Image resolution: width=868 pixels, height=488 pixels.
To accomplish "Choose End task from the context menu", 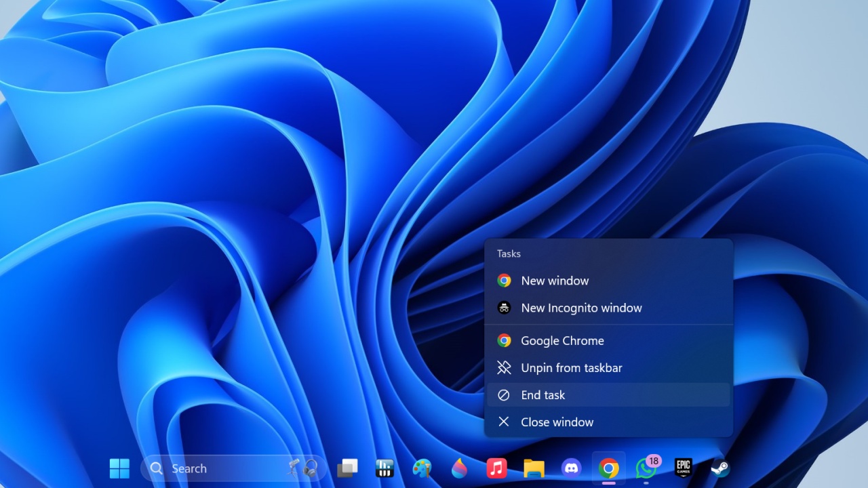I will (542, 394).
